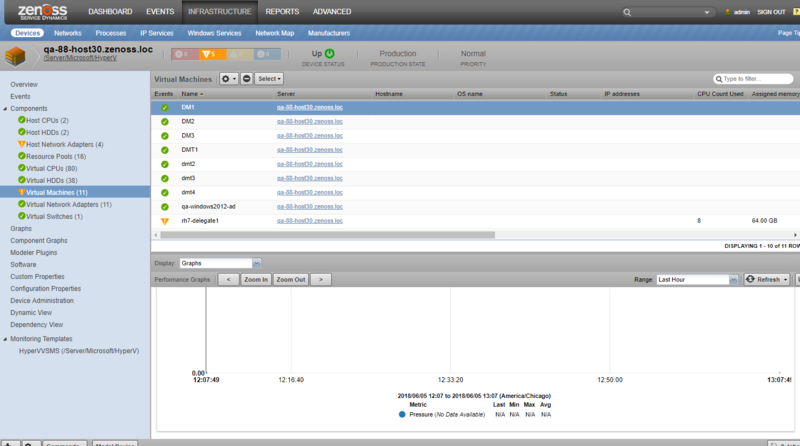Pan graphs forward with the > button
This screenshot has width=800, height=446.
point(321,280)
